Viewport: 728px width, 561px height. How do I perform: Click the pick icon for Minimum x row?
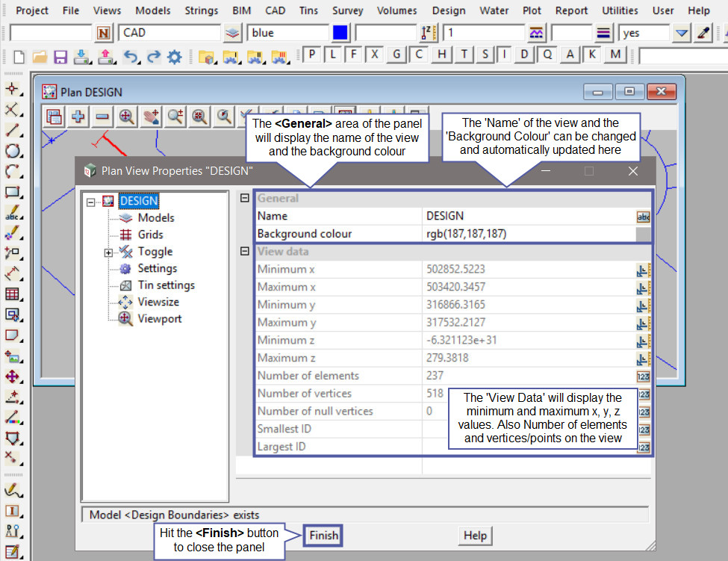[643, 270]
